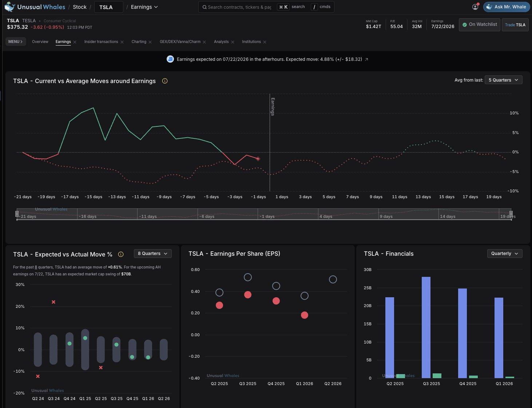Click the blue earnings calendar icon in banner

(x=170, y=59)
